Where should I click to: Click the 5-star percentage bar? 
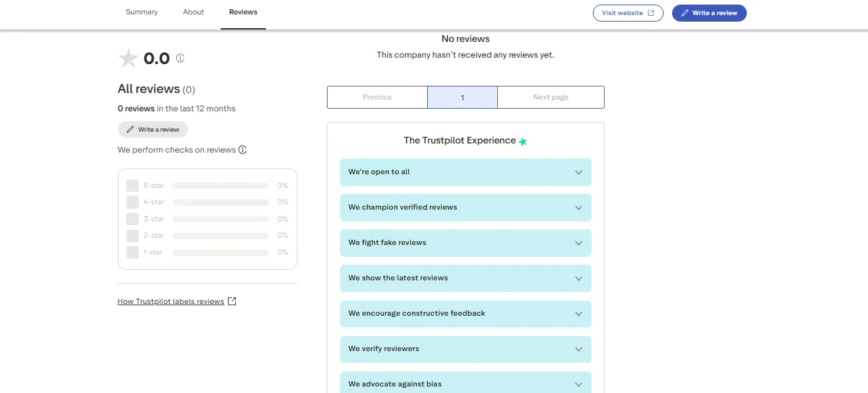point(220,186)
